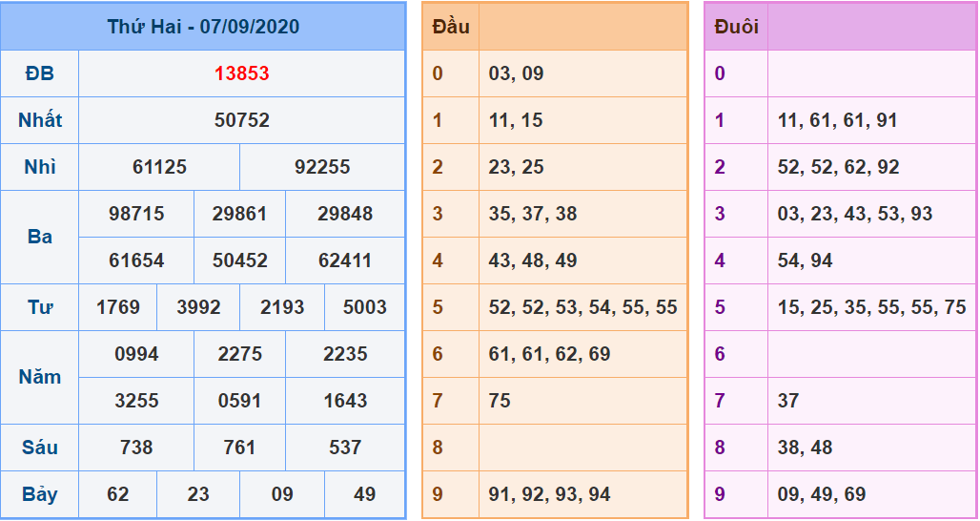This screenshot has width=980, height=521.
Task: Click the Bảy row label
Action: click(40, 494)
